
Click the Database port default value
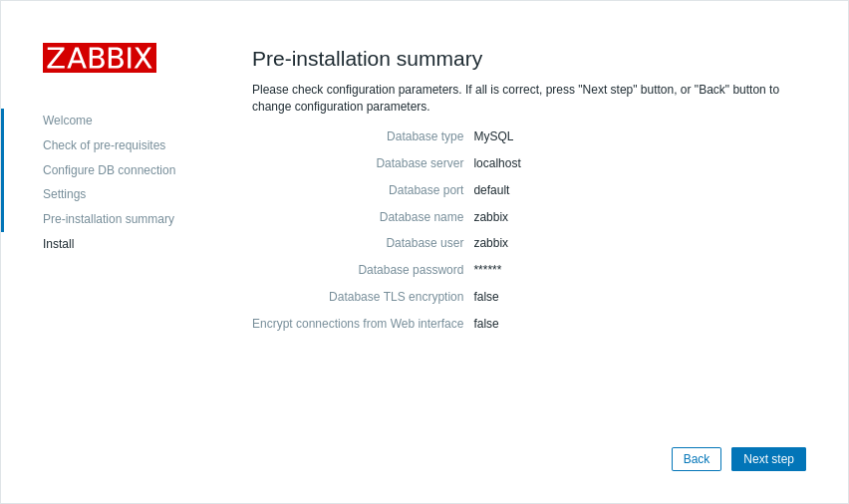491,190
